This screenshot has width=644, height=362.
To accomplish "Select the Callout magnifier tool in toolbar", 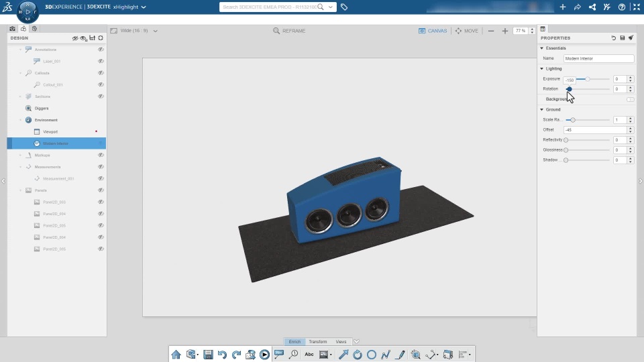I will coord(293,354).
